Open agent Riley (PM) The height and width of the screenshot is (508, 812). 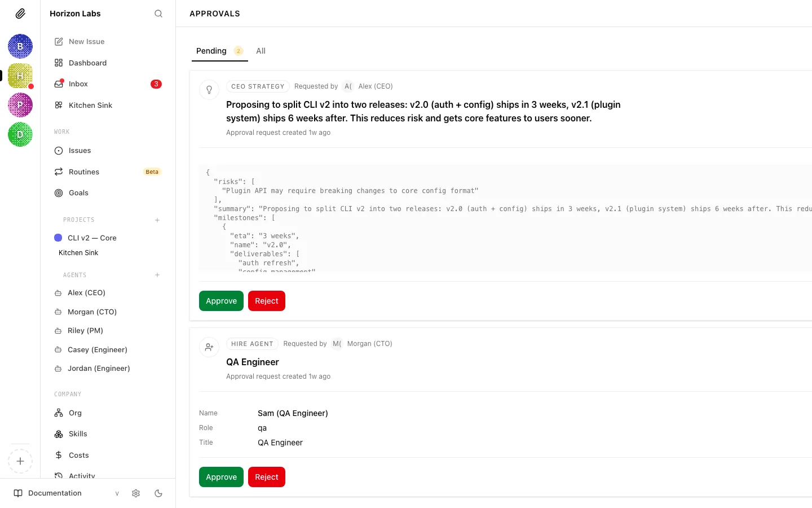click(108, 331)
